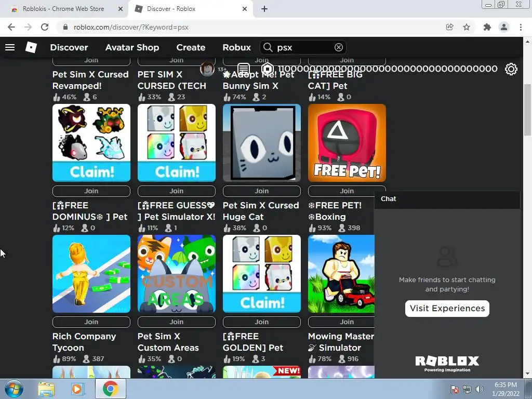Viewport: 532px width, 399px height.
Task: Open the Avatar Shop nav item
Action: coord(132,47)
